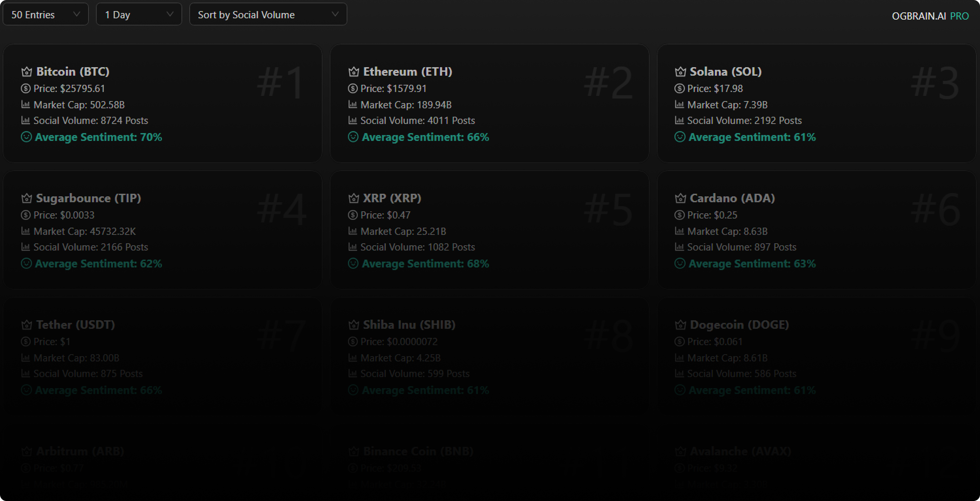Click Market Cap: 45732.32K text
The height and width of the screenshot is (501, 980).
tap(85, 231)
